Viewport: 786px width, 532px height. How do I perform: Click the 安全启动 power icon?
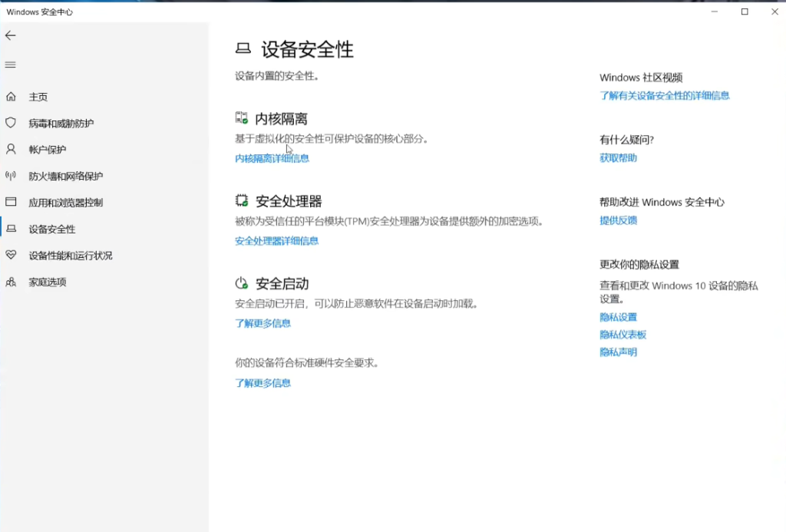[242, 283]
